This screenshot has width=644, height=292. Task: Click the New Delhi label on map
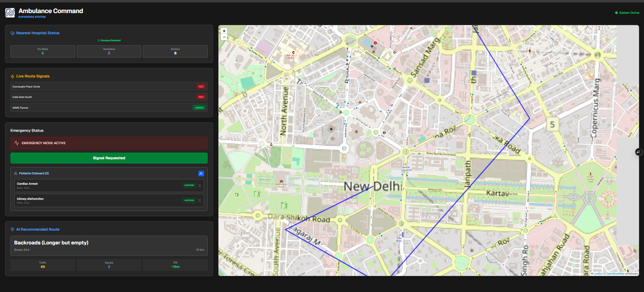coord(373,186)
